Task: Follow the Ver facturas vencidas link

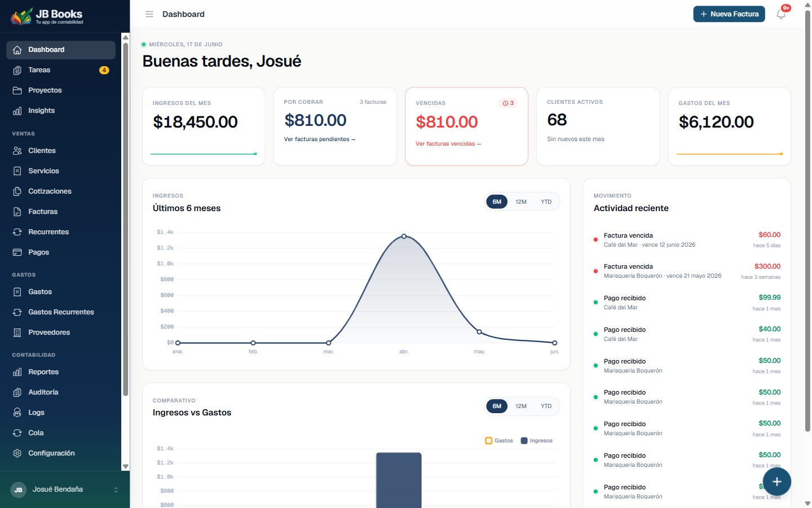Action: click(448, 144)
